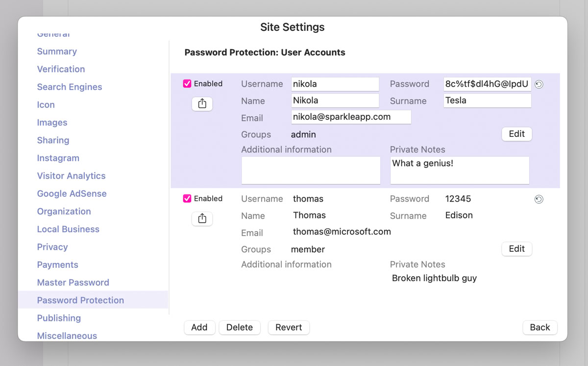This screenshot has height=366, width=588.
Task: Edit groups for the member user
Action: (516, 249)
